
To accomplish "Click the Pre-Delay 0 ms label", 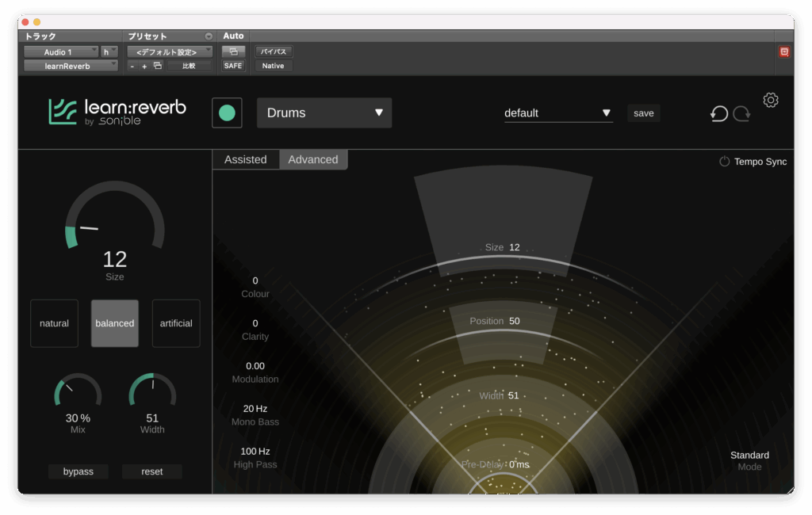I will pos(496,464).
